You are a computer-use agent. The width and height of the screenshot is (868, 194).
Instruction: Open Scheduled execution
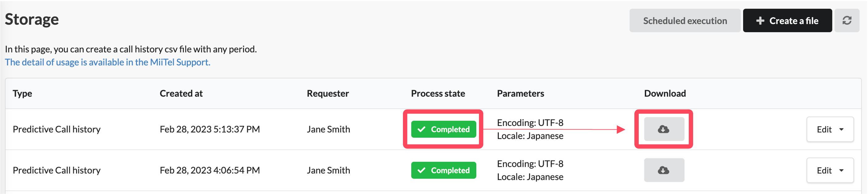point(685,21)
